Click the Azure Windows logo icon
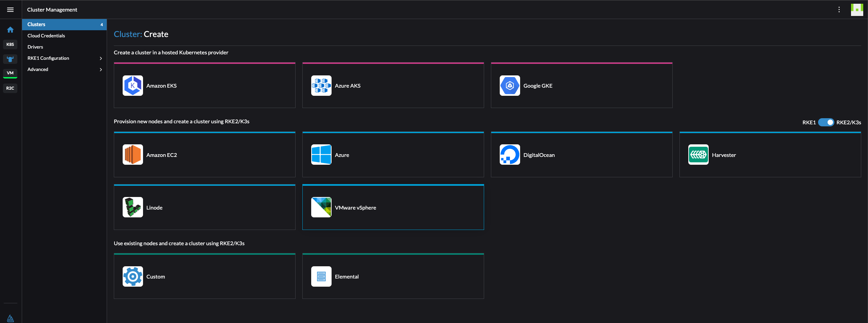Viewport: 868px width, 323px height. [x=321, y=155]
